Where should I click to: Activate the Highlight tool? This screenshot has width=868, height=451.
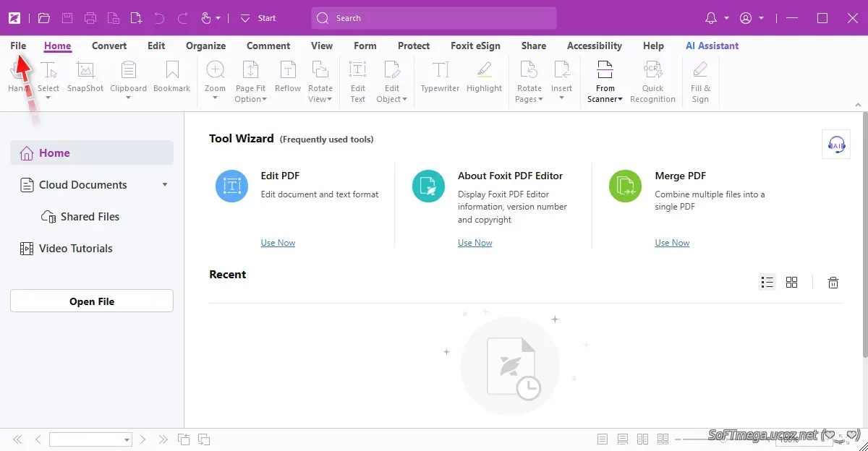(x=484, y=77)
